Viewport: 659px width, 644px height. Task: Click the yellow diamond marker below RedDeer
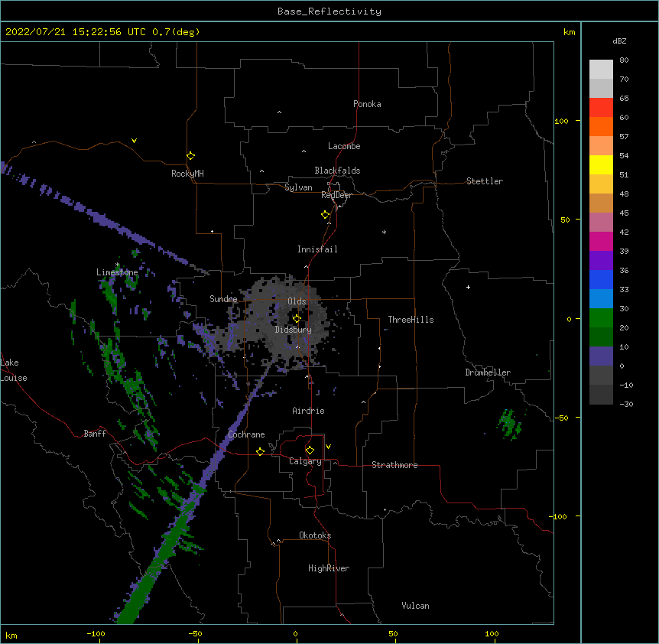click(326, 215)
